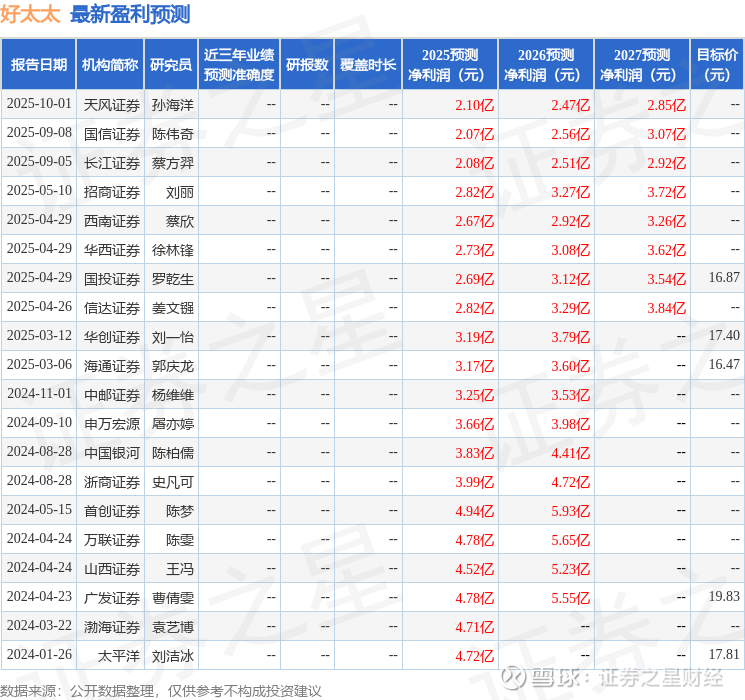The image size is (745, 700).
Task: Click researcher 孙海洋
Action: 173,105
